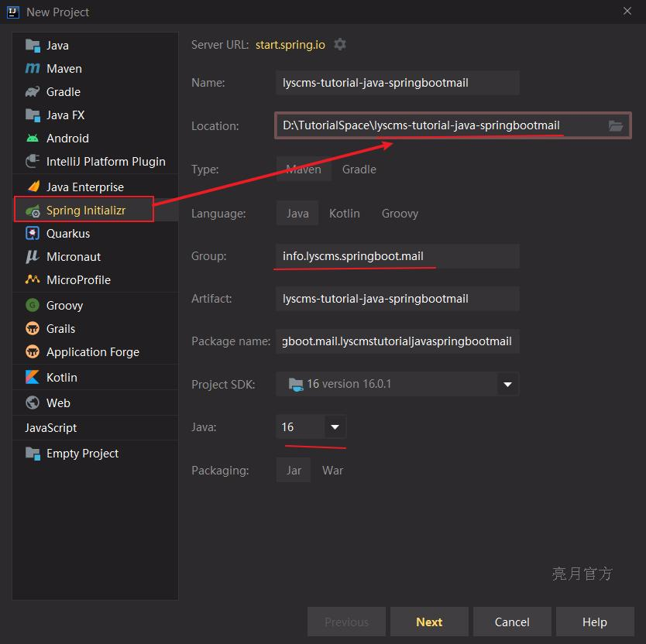Click the Java FX folder icon
The image size is (646, 644).
[33, 115]
